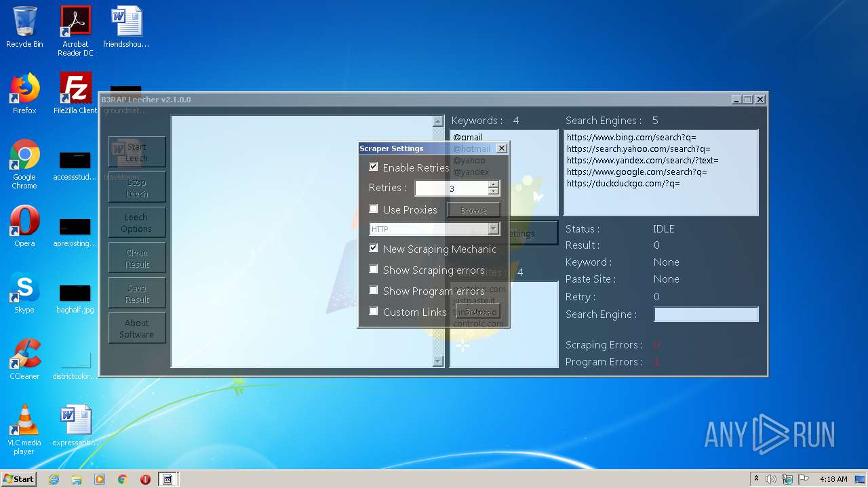Open Internet Explorer in taskbar
This screenshot has height=488, width=868.
(x=54, y=479)
